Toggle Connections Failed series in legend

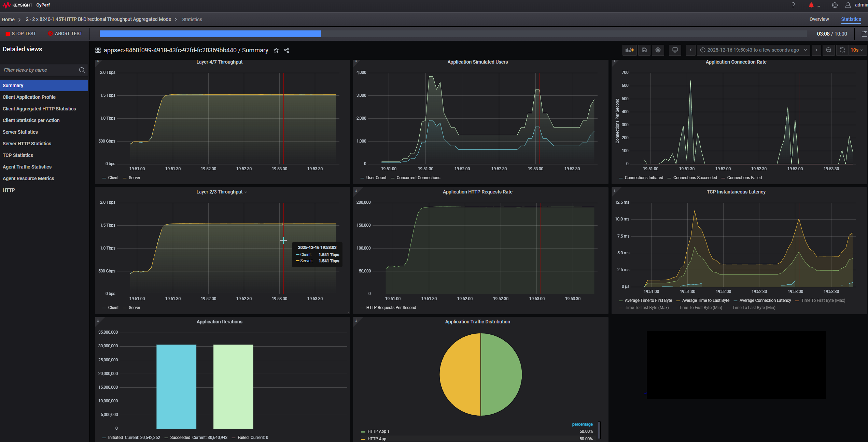coord(744,178)
